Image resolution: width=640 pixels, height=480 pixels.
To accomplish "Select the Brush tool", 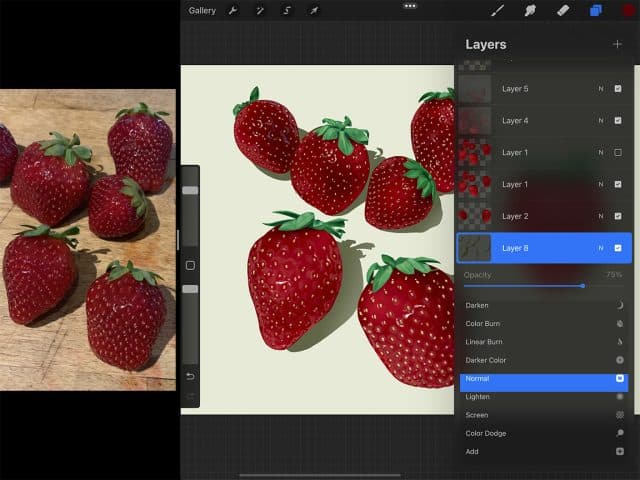I will pyautogui.click(x=497, y=11).
